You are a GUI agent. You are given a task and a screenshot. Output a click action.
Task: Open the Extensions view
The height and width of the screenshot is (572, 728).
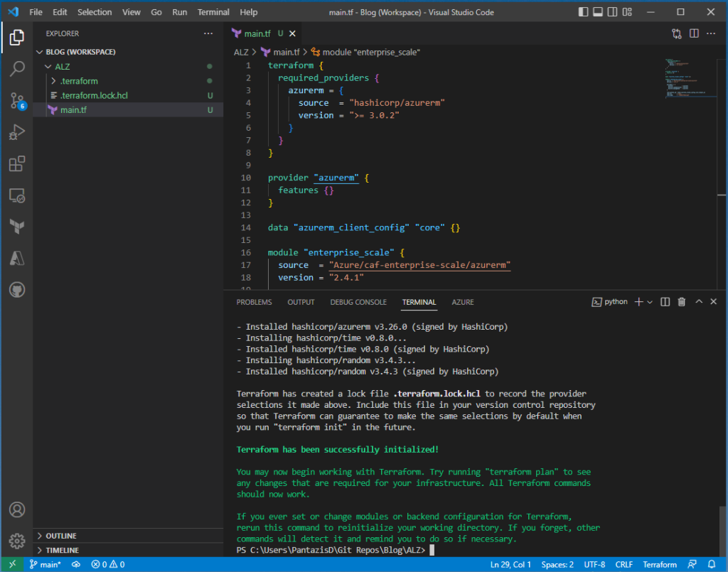[17, 164]
